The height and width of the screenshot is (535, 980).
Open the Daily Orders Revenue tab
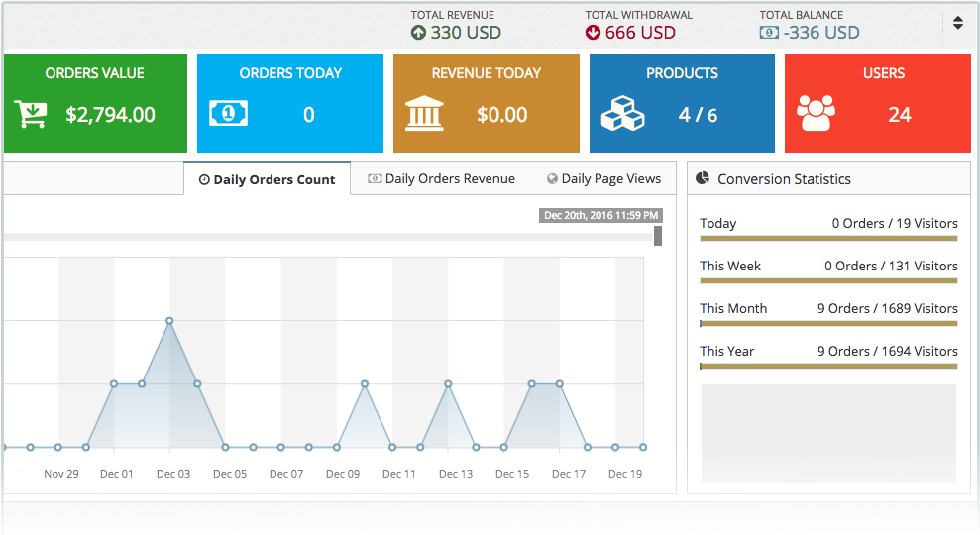pyautogui.click(x=441, y=178)
